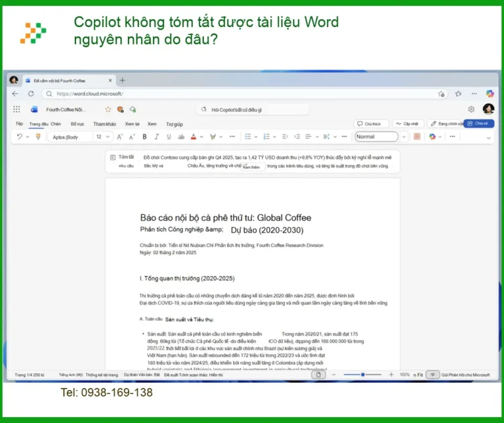The image size is (504, 423).
Task: Open the Edge Copilot sidebar icon
Action: pyautogui.click(x=490, y=94)
